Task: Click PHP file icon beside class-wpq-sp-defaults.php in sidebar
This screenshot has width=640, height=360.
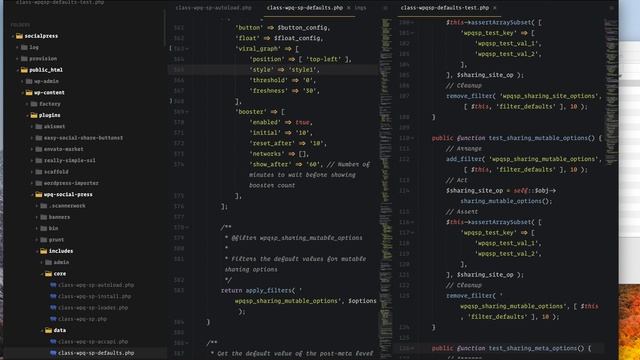Action: (x=53, y=353)
